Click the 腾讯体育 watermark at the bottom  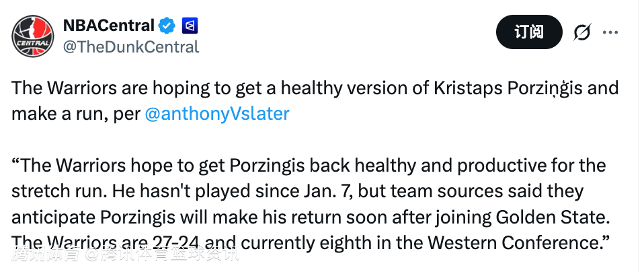(x=47, y=255)
